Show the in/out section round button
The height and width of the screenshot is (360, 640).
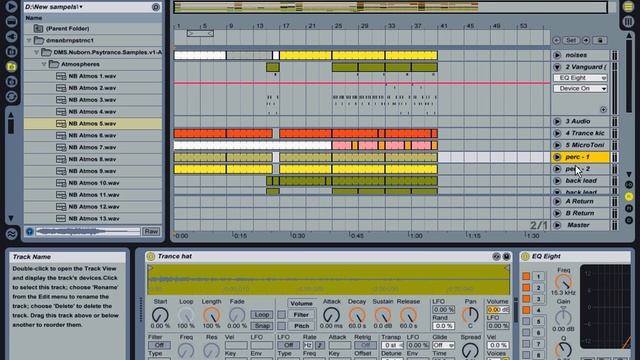(629, 185)
